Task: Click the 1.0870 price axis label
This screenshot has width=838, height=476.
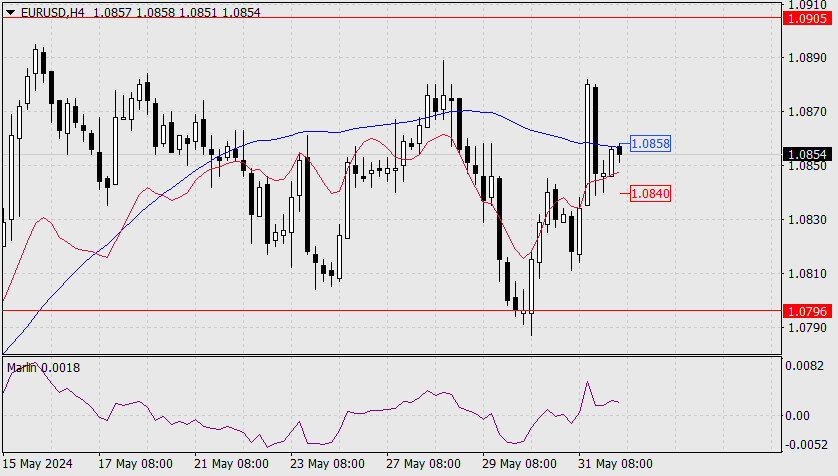Action: click(807, 112)
